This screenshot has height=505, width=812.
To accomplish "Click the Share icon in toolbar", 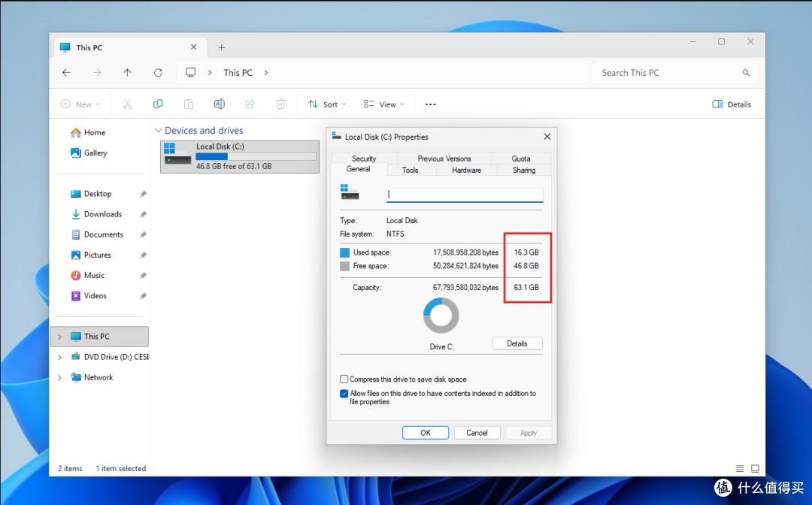I will (x=250, y=104).
